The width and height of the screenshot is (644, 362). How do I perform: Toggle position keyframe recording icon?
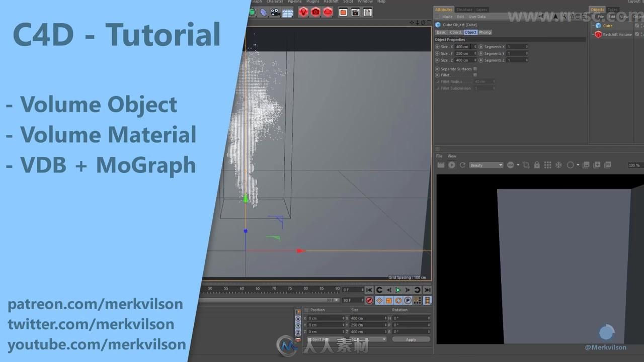click(x=379, y=301)
